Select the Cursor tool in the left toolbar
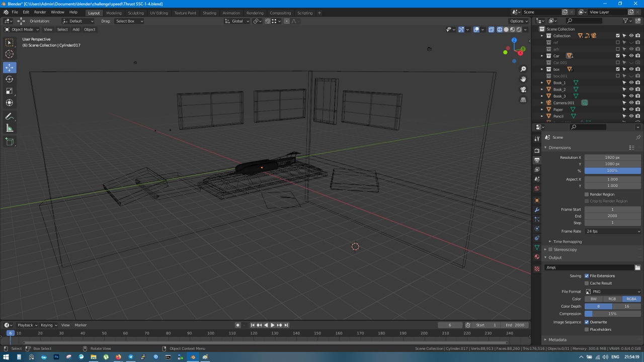The height and width of the screenshot is (362, 644). (10, 54)
